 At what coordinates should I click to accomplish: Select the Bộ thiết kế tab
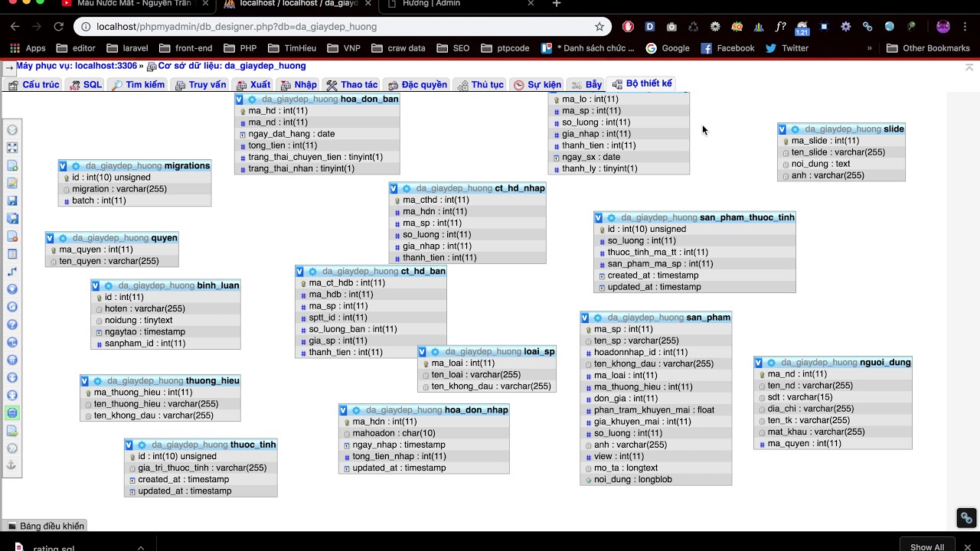coord(642,83)
